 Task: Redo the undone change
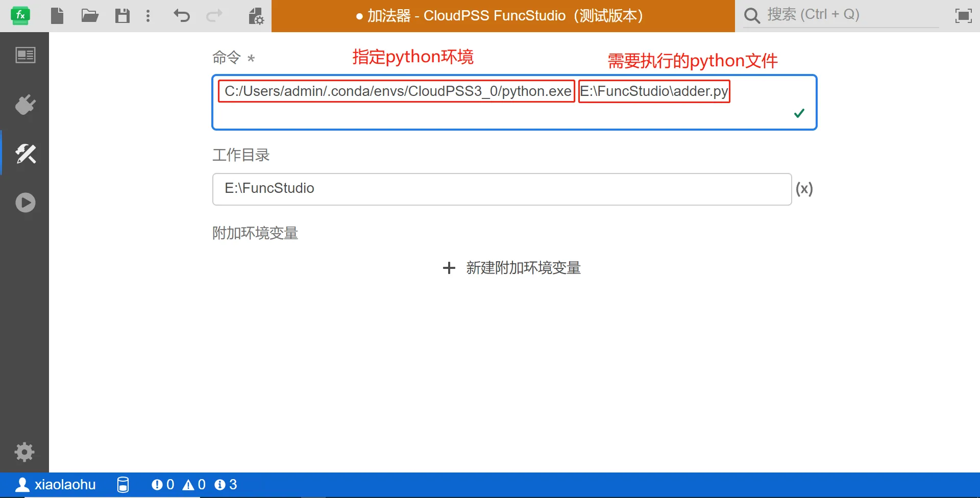(x=214, y=16)
